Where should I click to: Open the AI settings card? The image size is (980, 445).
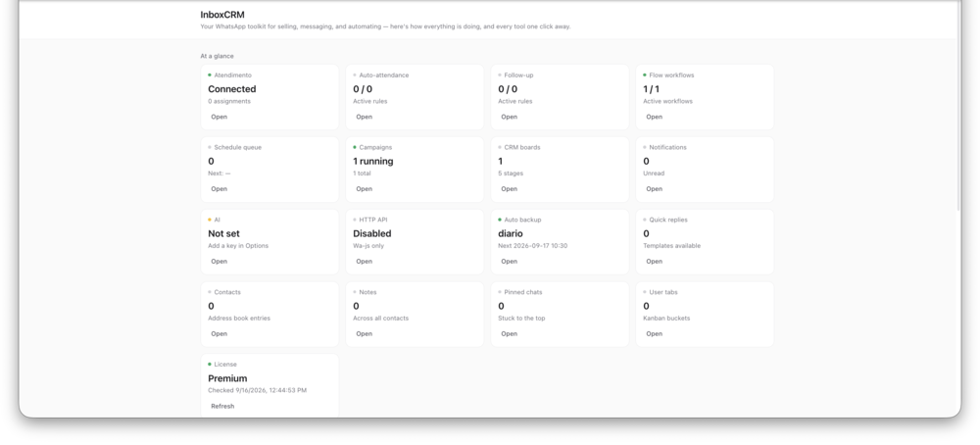click(219, 262)
